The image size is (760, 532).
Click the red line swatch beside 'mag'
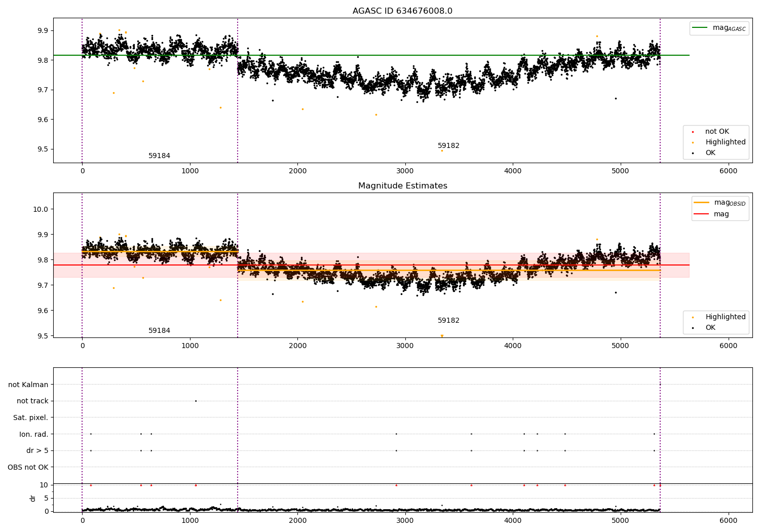pyautogui.click(x=701, y=214)
